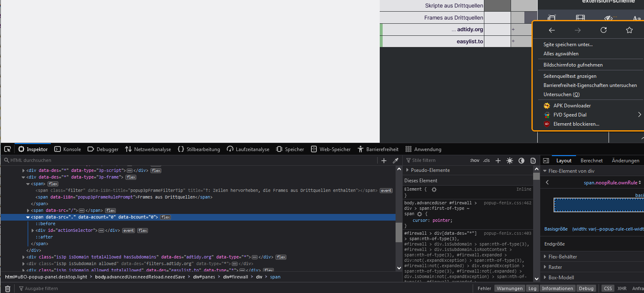Select Element blockieren menu entry
Screen dimensions: 644x293
click(x=576, y=124)
